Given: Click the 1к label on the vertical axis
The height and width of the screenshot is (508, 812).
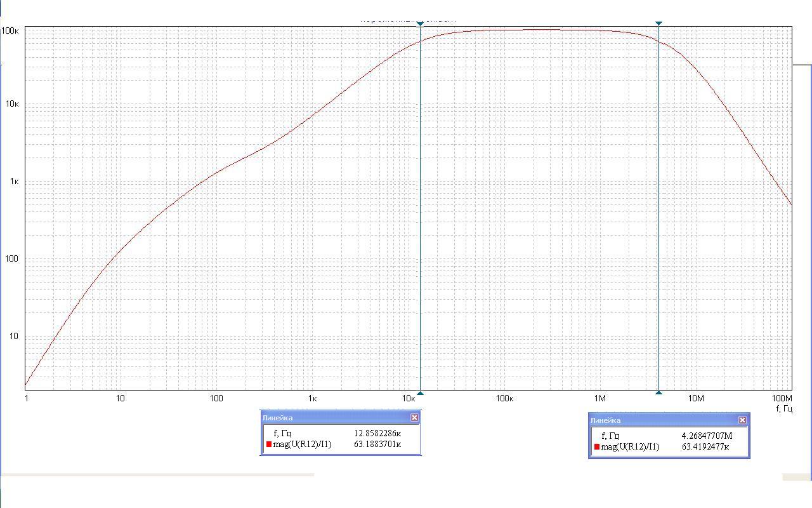Looking at the screenshot, I should click(x=15, y=182).
